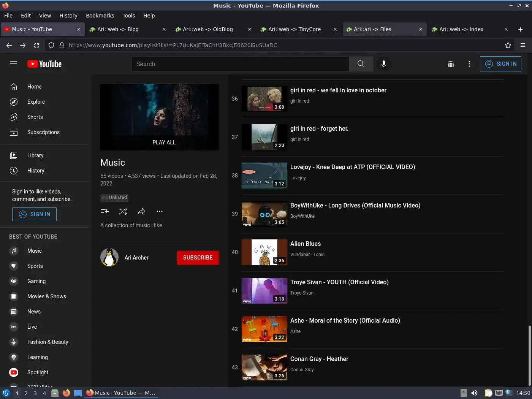Viewport: 532px width, 399px height.
Task: Click the volume icon in system tray
Action: (475, 393)
